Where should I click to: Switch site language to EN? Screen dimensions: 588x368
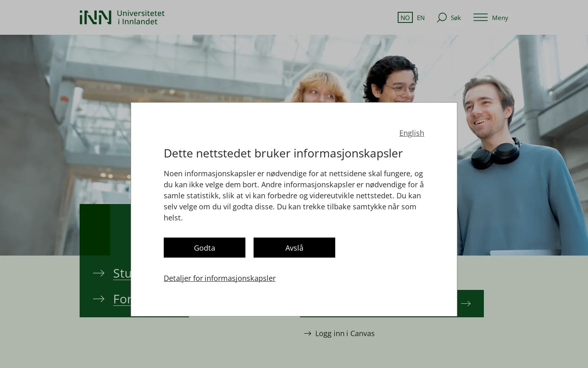[421, 18]
